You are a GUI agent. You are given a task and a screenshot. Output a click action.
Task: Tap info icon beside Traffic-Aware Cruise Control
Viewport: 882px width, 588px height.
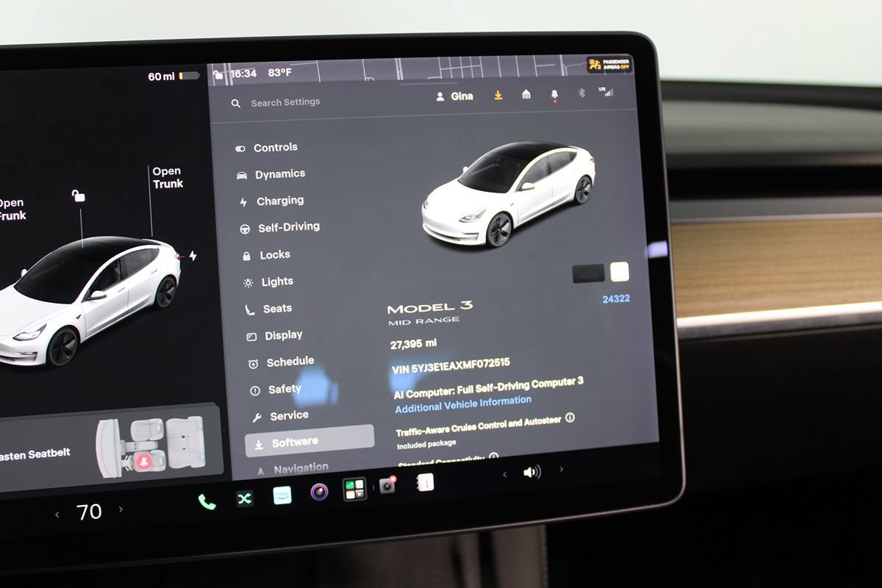point(570,417)
